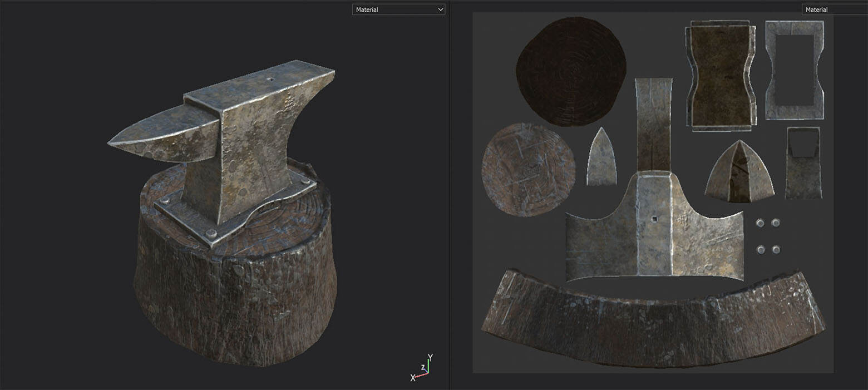The height and width of the screenshot is (390, 868).
Task: Click the small leaf-shaped horn UV island
Action: coord(601,159)
